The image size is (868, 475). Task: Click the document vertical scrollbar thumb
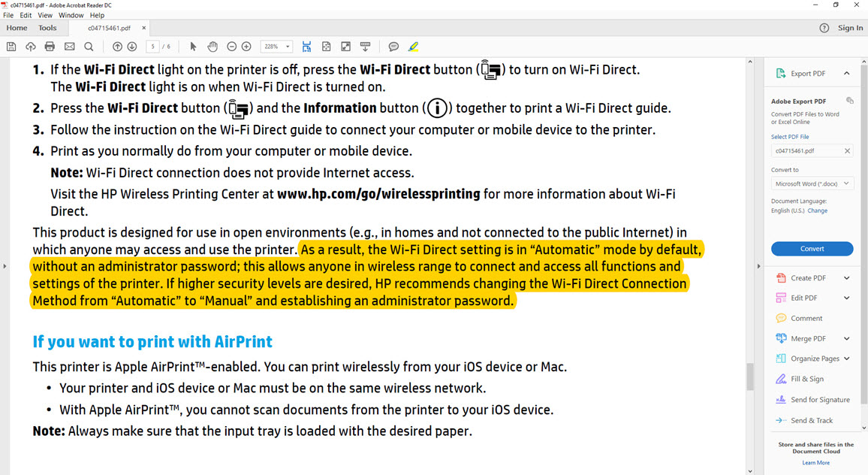(x=750, y=377)
